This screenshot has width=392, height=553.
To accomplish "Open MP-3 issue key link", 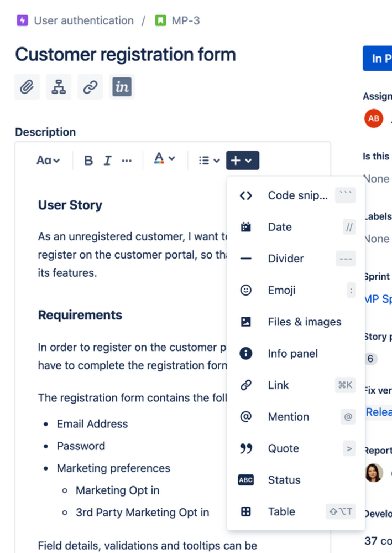I will pyautogui.click(x=186, y=20).
